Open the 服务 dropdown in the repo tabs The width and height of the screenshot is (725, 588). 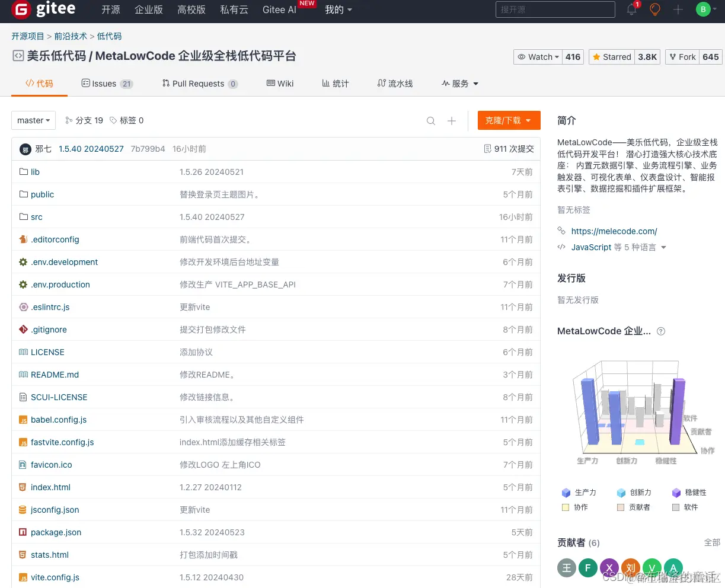point(460,84)
